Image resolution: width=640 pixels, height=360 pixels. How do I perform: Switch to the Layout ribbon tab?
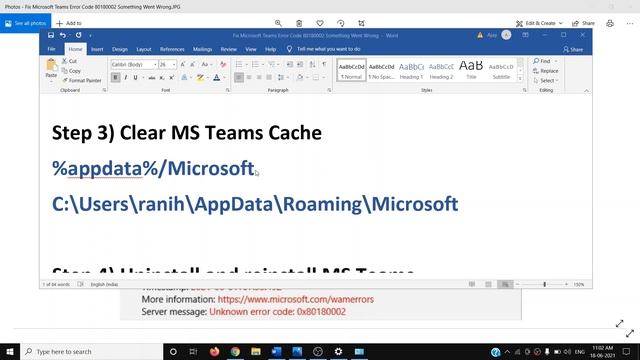[x=144, y=49]
